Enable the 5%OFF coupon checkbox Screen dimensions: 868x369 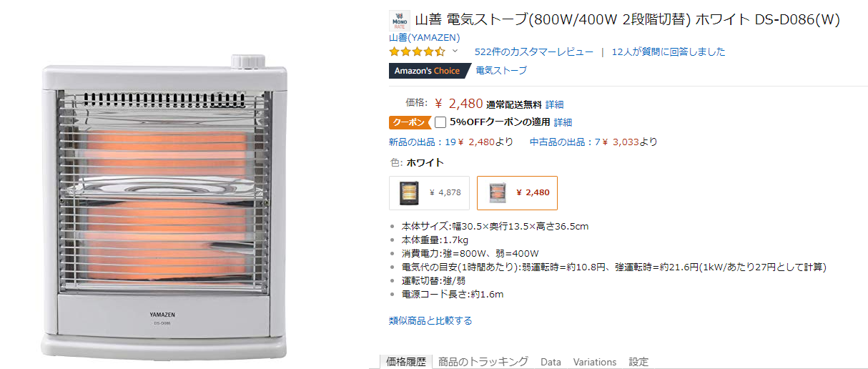tap(440, 122)
